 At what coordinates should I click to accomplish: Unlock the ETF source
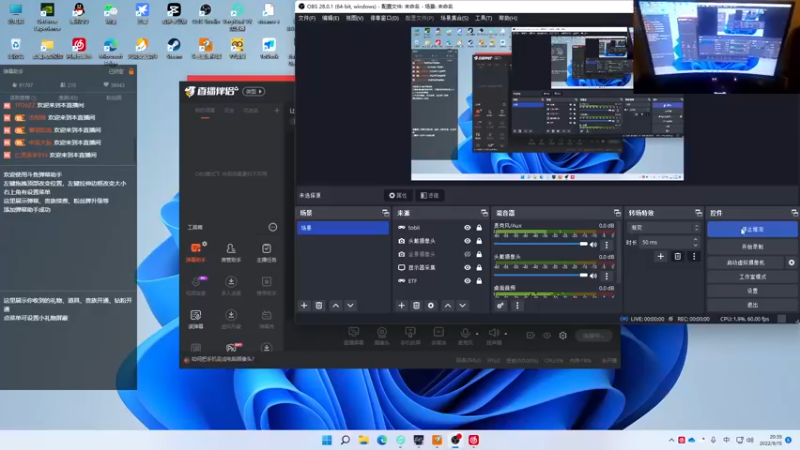click(x=479, y=281)
